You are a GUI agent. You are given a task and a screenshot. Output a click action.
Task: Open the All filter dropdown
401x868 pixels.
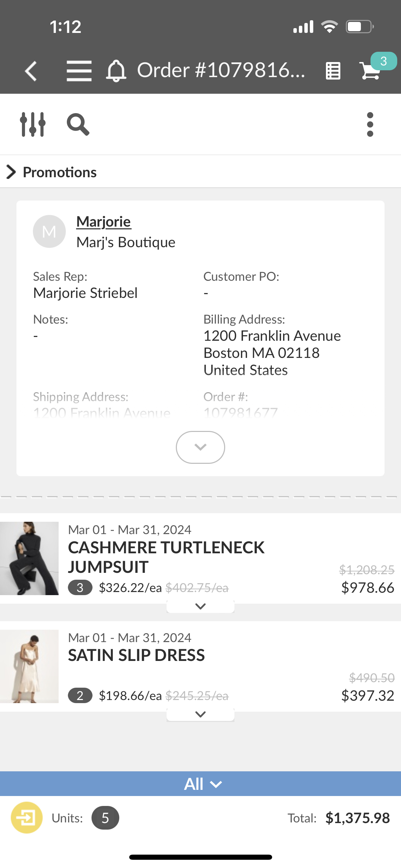tap(202, 784)
